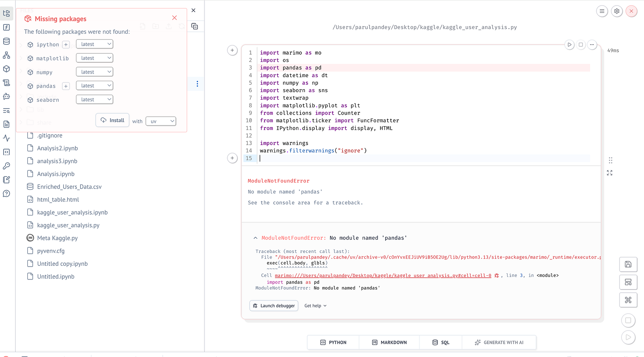Open cell actions three-dot menu
This screenshot has height=357, width=644.
[x=592, y=45]
